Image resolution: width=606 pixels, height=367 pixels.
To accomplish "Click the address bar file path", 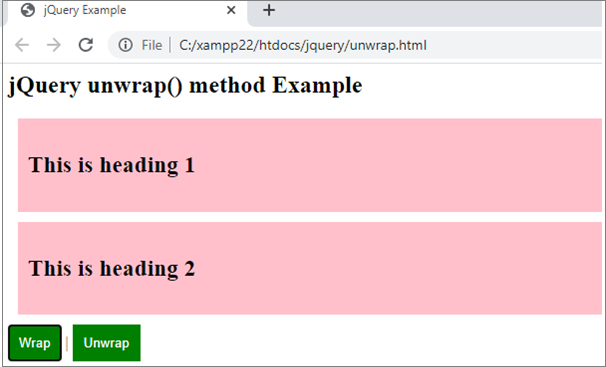I will pos(303,45).
